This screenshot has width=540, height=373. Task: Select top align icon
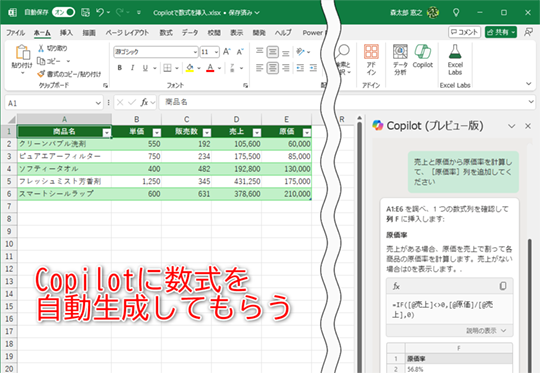(x=260, y=51)
